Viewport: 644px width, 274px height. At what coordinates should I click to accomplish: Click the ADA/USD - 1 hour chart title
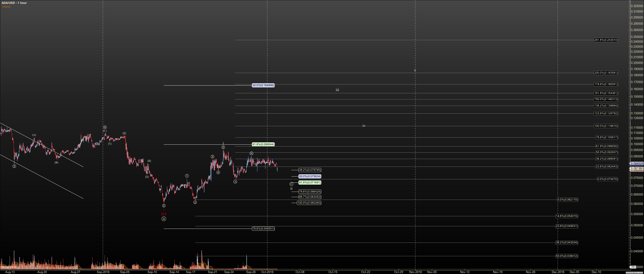14,3
